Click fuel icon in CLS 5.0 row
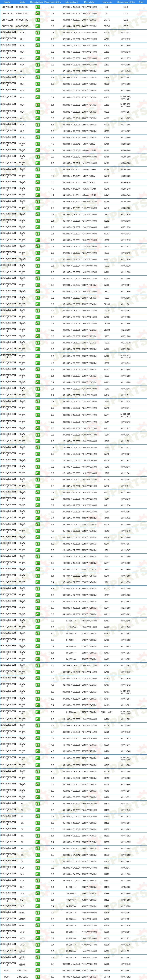This screenshot has height=980, width=147. 38,131
